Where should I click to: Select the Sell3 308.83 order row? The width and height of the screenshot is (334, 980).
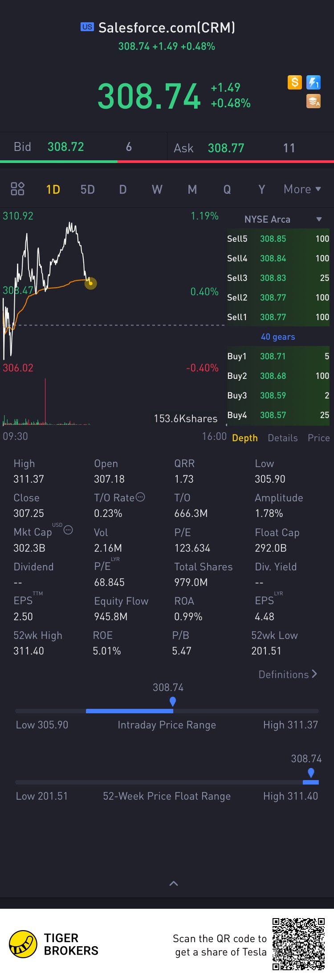278,278
